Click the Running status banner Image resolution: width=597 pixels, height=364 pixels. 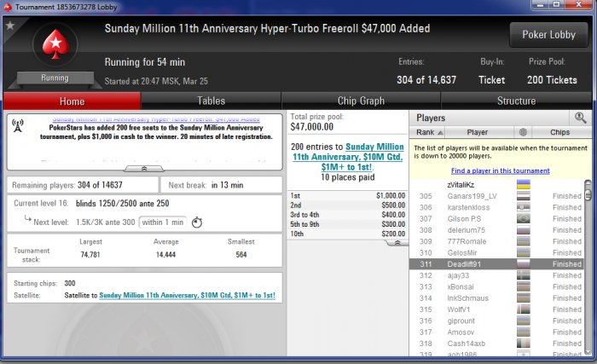tap(55, 78)
